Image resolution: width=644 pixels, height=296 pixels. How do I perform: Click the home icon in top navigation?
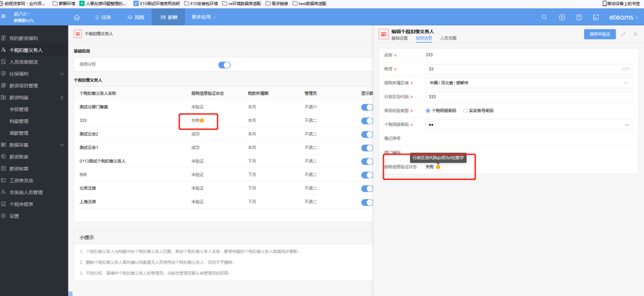pyautogui.click(x=77, y=17)
